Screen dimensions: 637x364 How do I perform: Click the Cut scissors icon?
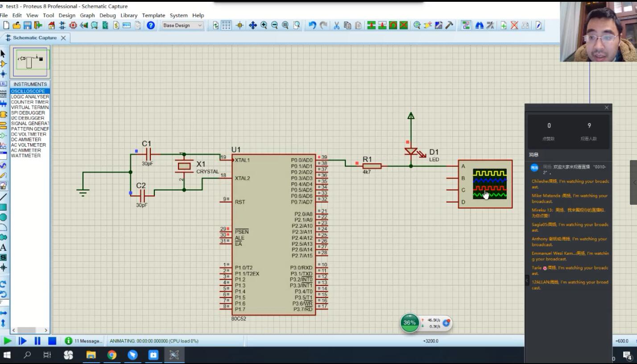pos(337,25)
